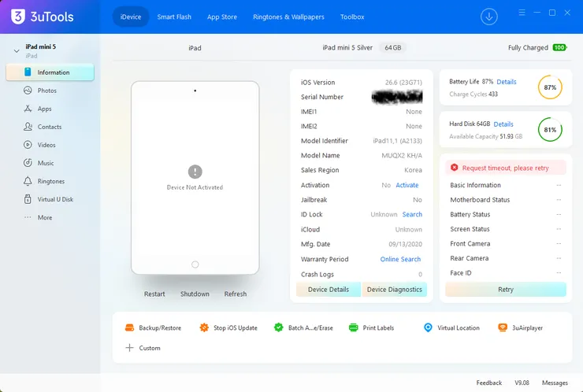Screen dimensions: 583x392
Task: Click the Crash Logs count 0
Action: click(420, 274)
